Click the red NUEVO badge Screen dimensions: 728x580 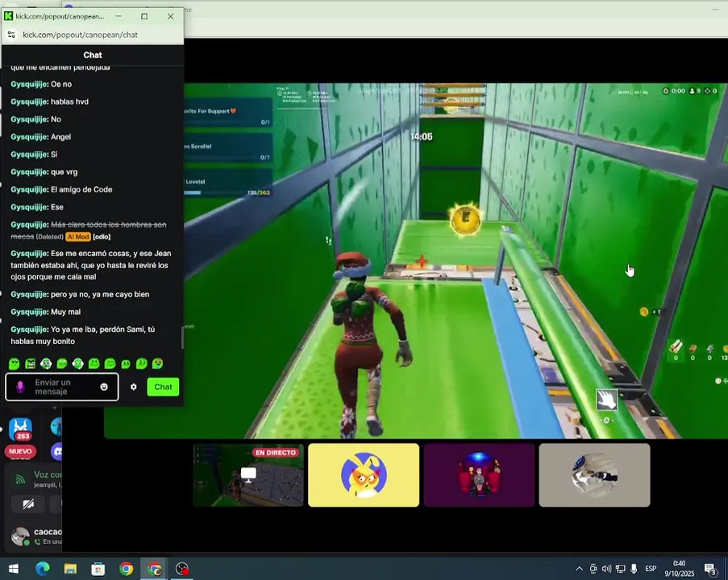20,451
